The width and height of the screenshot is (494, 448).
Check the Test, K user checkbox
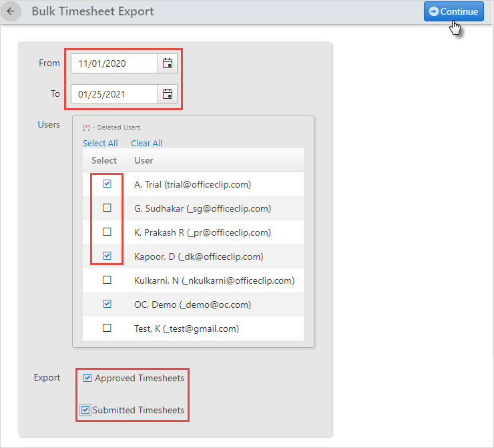[107, 328]
